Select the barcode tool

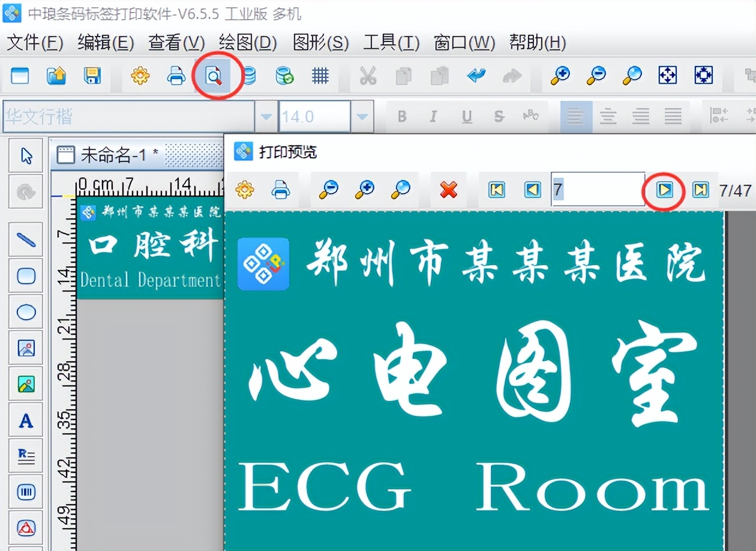click(x=26, y=492)
